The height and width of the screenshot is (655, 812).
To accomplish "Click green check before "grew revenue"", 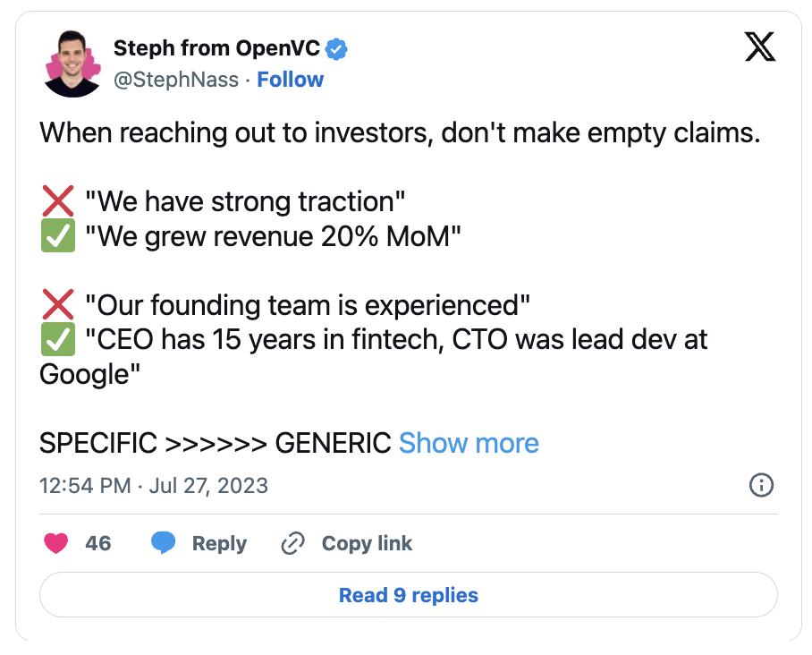I will (58, 235).
